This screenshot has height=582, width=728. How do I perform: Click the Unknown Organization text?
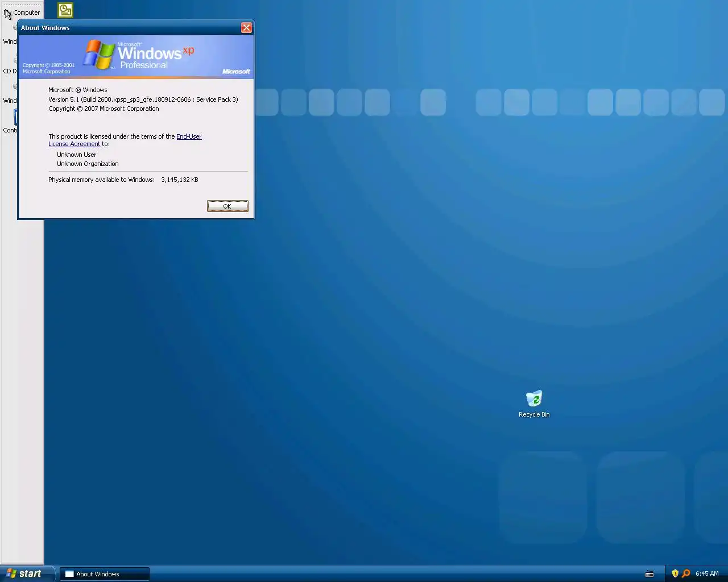coord(88,164)
